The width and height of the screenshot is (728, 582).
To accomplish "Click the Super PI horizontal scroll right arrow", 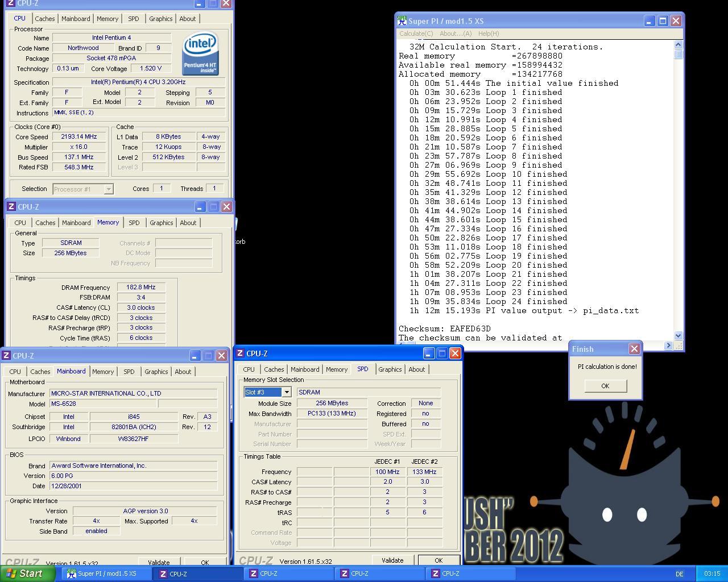I will coord(669,345).
